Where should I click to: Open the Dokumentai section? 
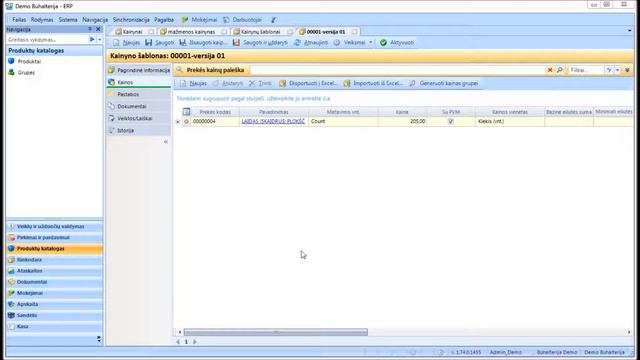(139, 106)
